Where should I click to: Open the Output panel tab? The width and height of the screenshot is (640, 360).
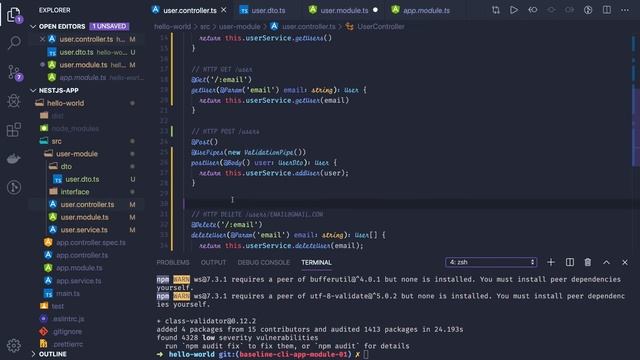point(213,262)
